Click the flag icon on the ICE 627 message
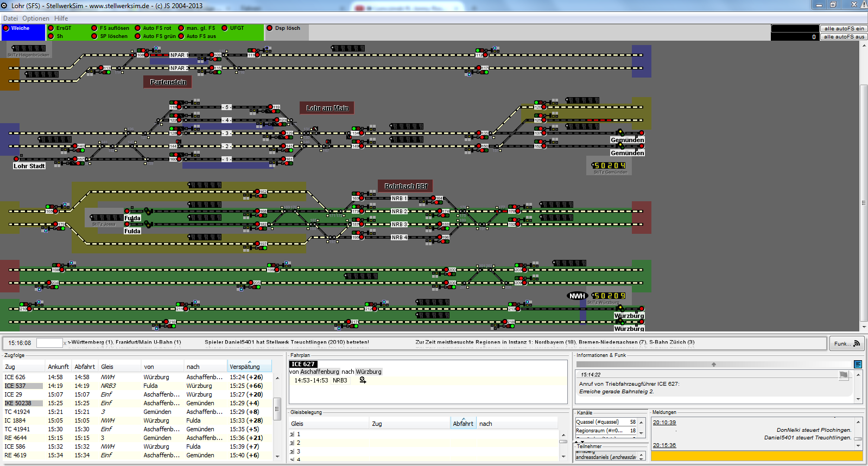This screenshot has width=868, height=466. tap(844, 375)
